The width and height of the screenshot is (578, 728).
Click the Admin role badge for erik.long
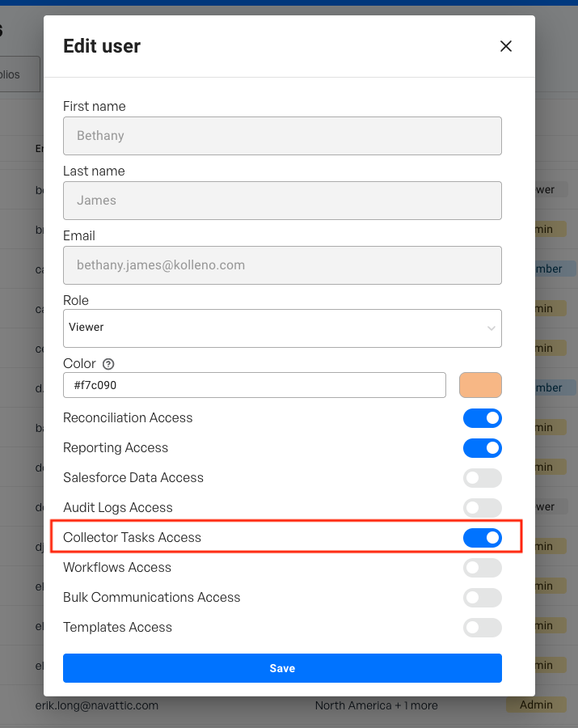(536, 705)
